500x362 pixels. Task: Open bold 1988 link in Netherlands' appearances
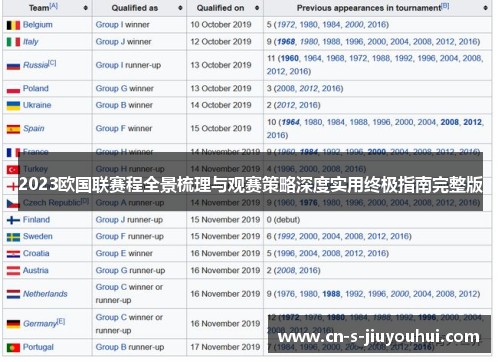(x=331, y=294)
